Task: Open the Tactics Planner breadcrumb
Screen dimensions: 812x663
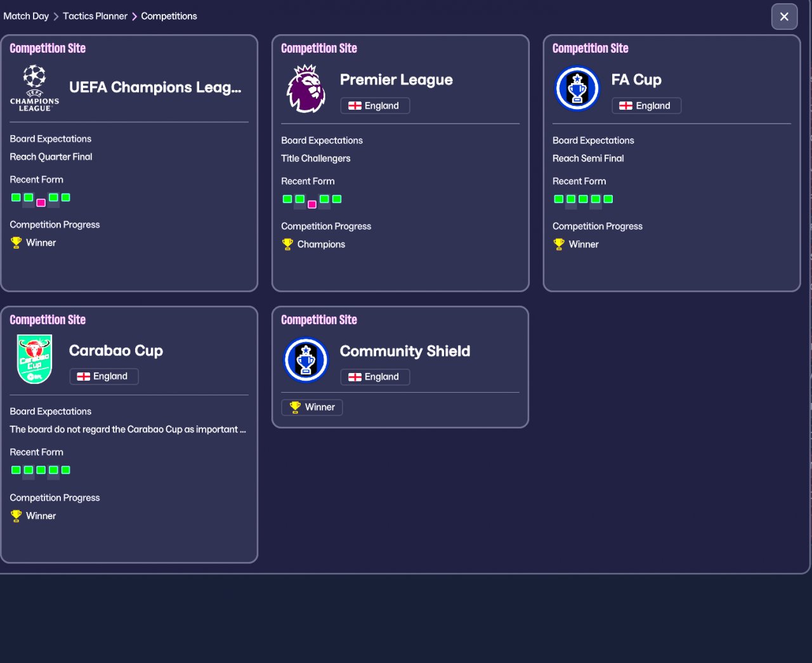Action: click(x=95, y=16)
